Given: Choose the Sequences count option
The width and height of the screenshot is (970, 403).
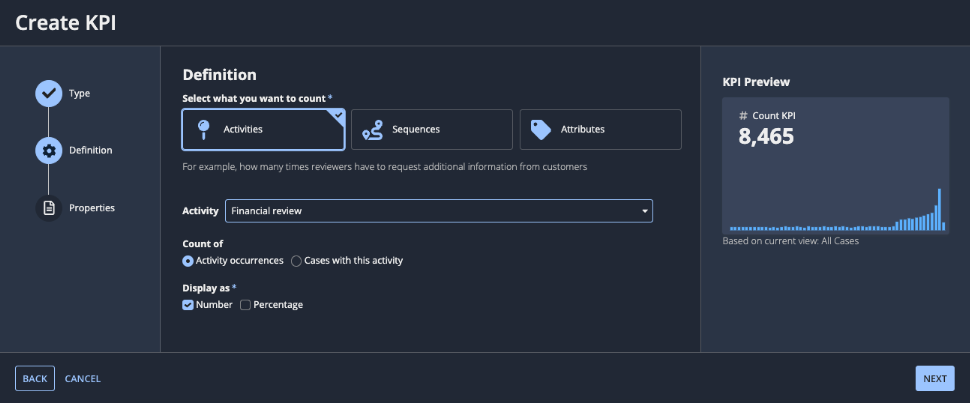Looking at the screenshot, I should tap(431, 129).
